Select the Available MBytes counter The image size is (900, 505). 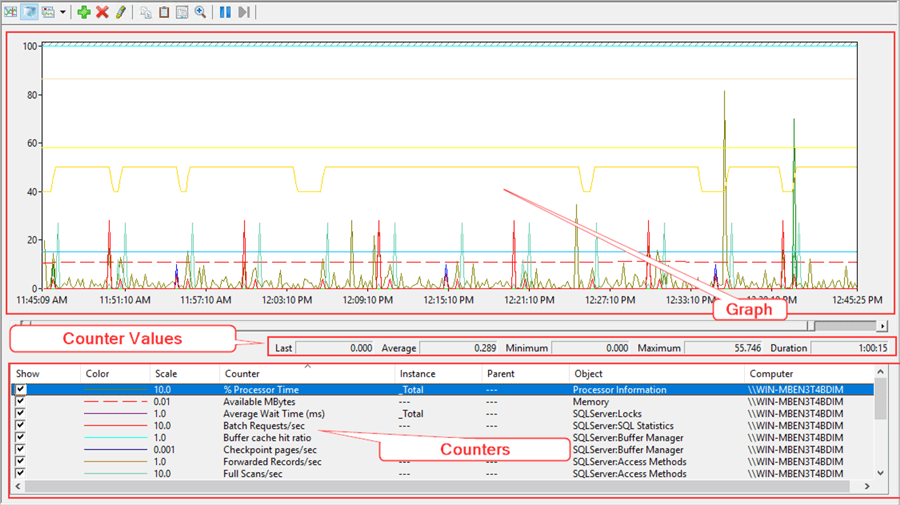point(259,402)
